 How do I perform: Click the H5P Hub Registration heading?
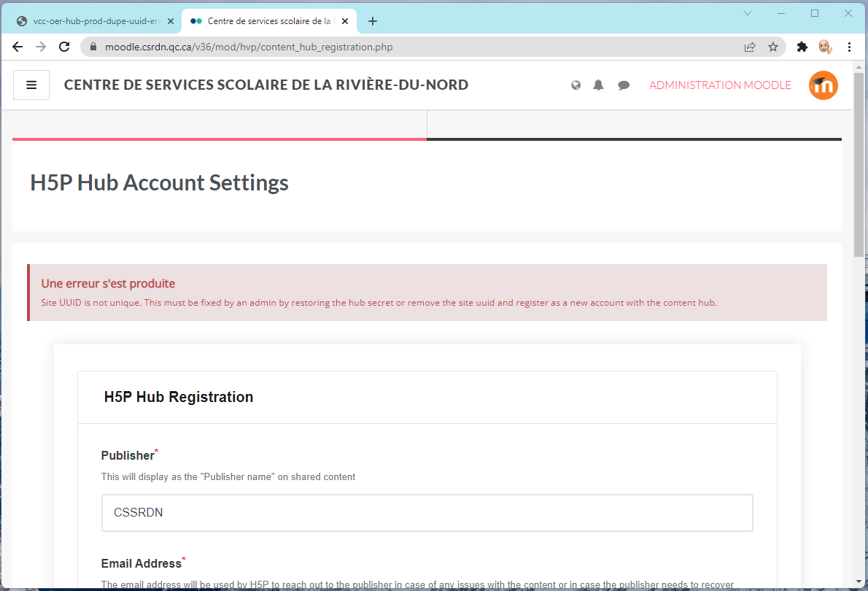tap(179, 397)
